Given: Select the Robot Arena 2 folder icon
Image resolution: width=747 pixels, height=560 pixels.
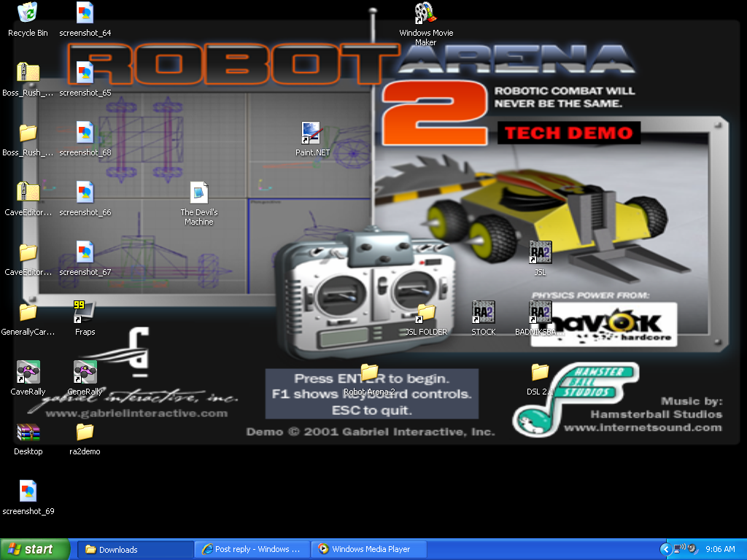Looking at the screenshot, I should 369,371.
